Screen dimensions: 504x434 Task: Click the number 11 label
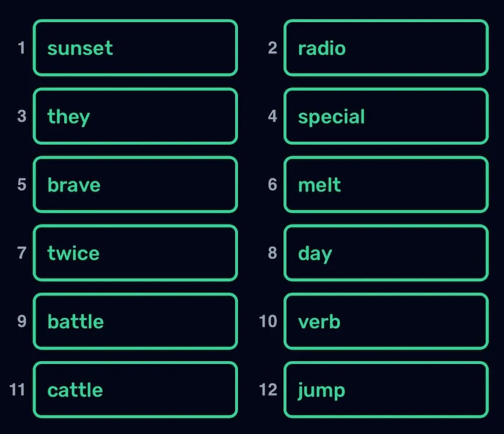click(17, 390)
